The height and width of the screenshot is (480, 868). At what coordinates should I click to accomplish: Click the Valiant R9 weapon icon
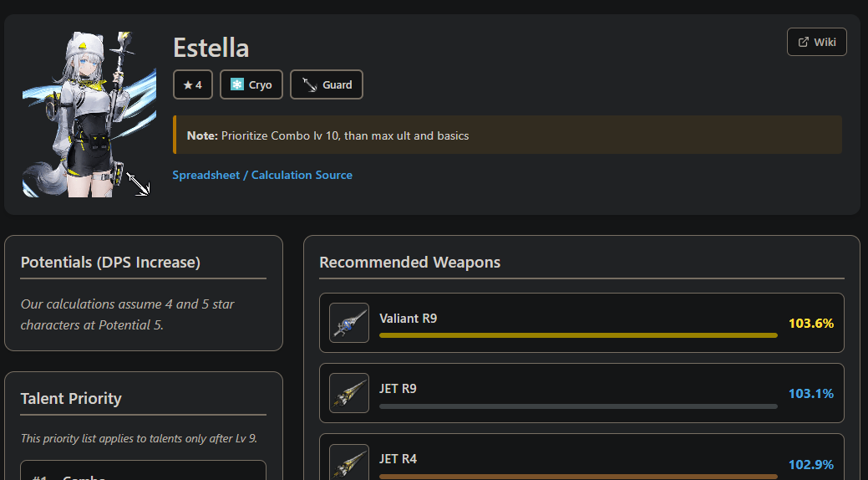coord(349,323)
